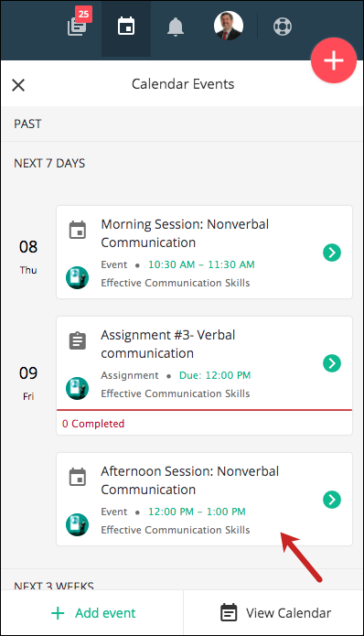
Task: Open Morning Session arrow chevron
Action: click(332, 253)
